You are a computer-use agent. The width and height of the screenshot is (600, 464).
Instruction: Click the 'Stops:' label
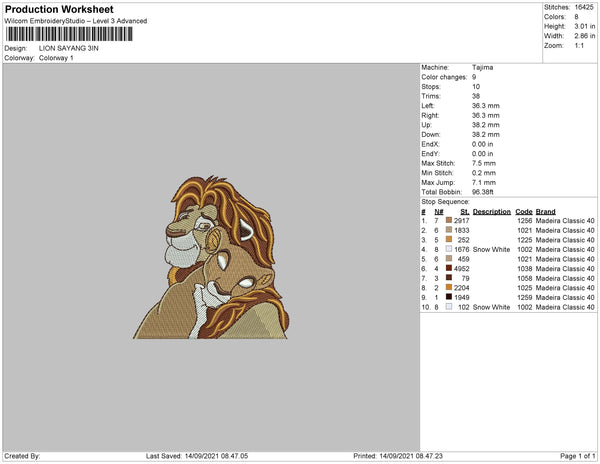click(x=430, y=86)
